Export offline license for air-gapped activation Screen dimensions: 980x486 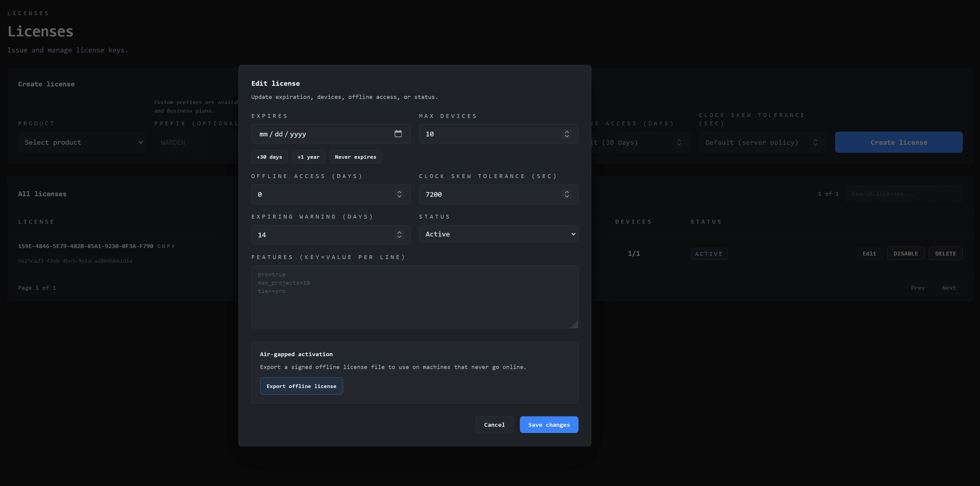[301, 386]
